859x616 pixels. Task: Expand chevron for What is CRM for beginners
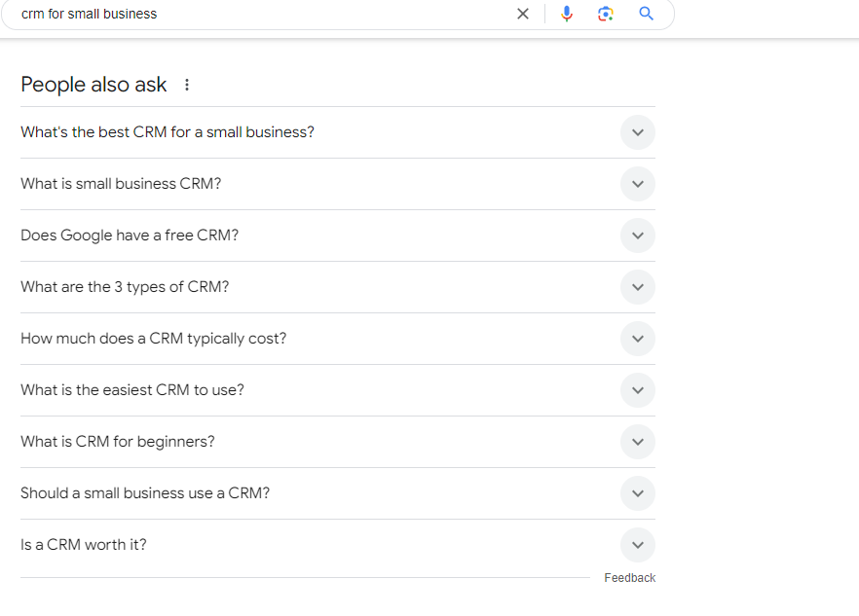pyautogui.click(x=638, y=442)
